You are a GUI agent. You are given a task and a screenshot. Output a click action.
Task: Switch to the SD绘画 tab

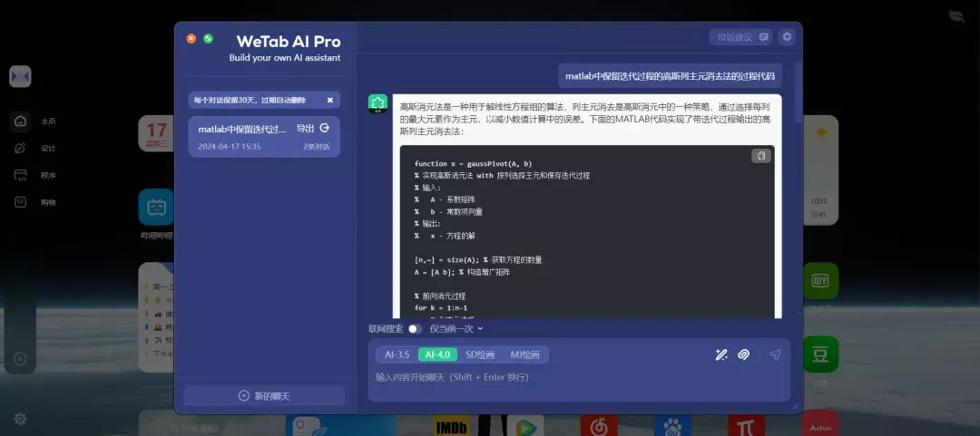[x=480, y=354]
